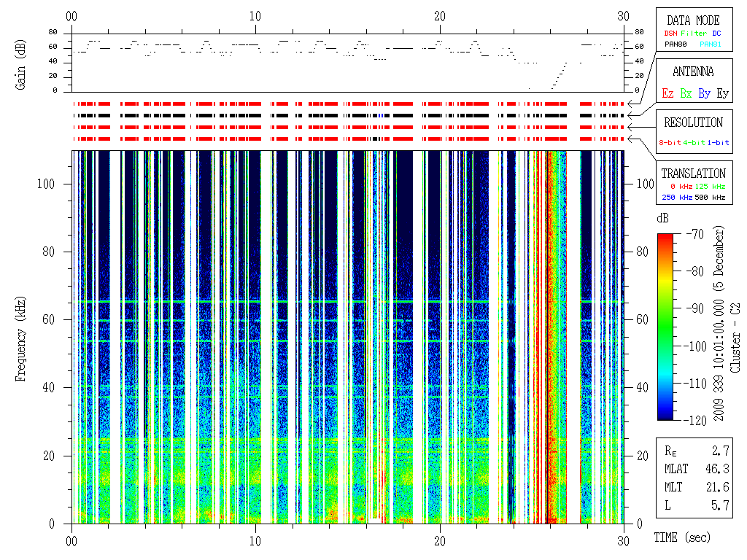Select the cyan PAN81 legend entry
The image size is (747, 560).
click(710, 44)
